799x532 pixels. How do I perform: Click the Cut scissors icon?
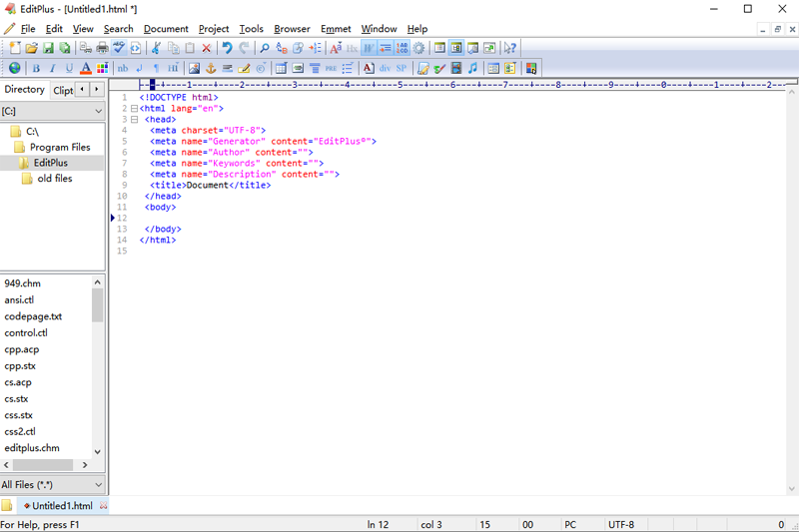coord(156,48)
